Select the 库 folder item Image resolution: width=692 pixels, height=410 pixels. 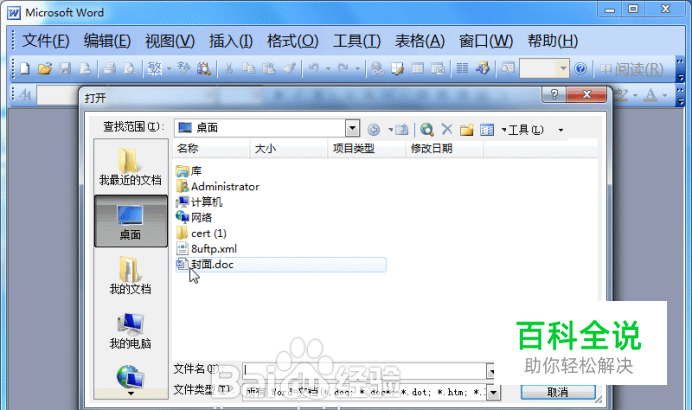tap(189, 171)
